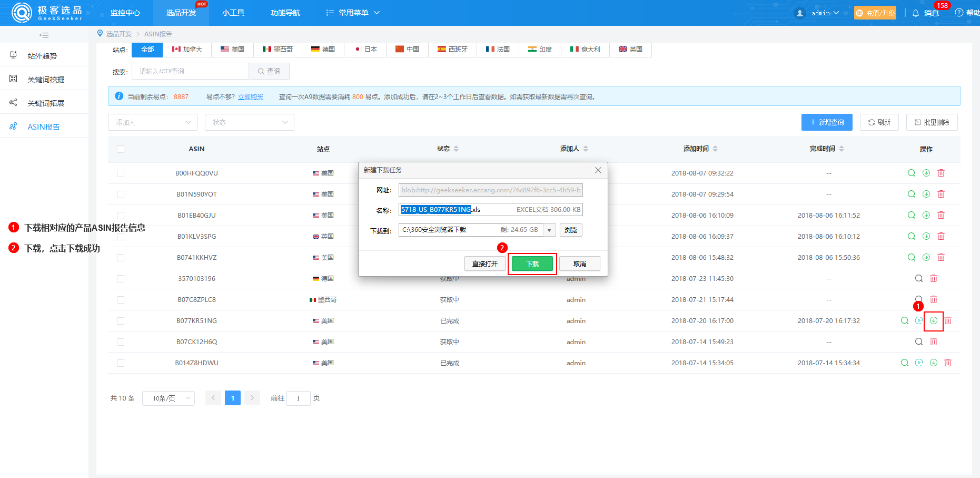Screen dimensions: 980x478
Task: Check the B077KR51NG row checkbox
Action: (121, 321)
